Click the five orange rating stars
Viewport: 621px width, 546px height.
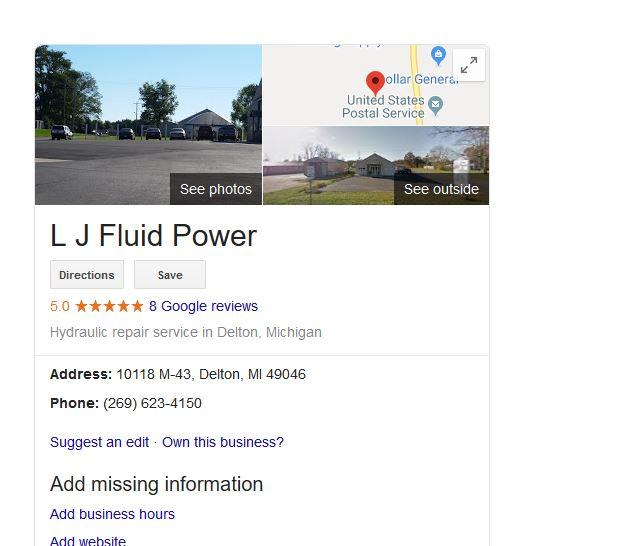[x=109, y=306]
